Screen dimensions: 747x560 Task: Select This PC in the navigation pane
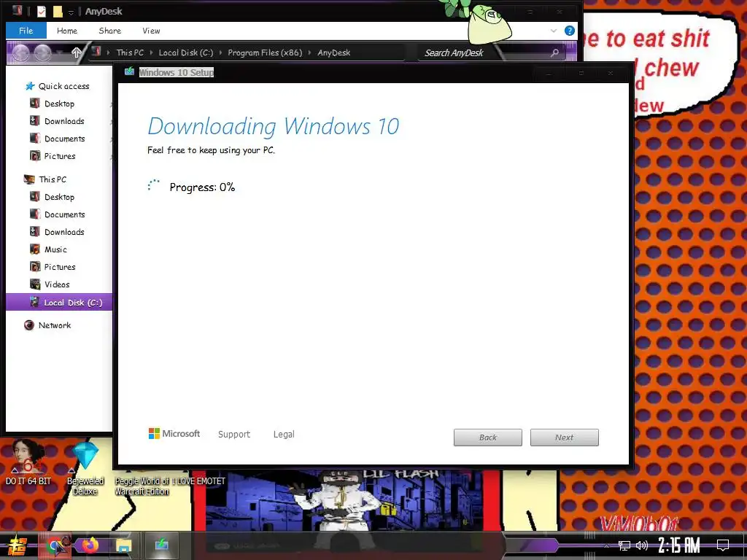point(53,179)
